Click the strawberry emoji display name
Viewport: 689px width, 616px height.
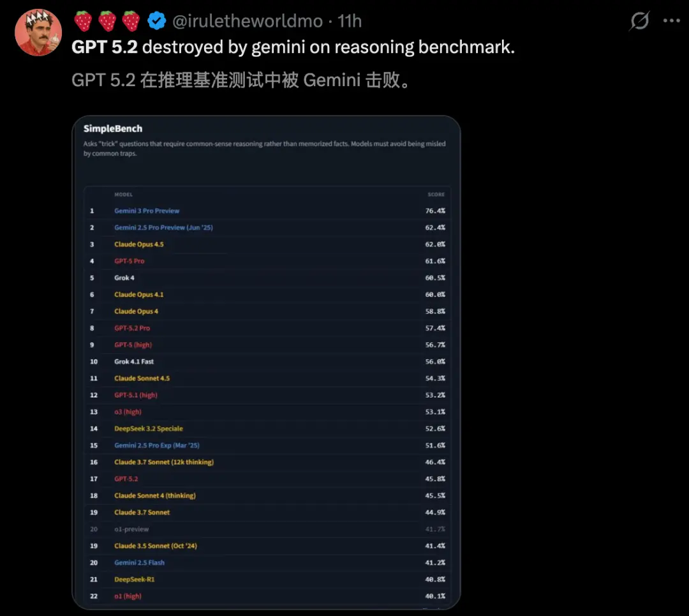107,21
